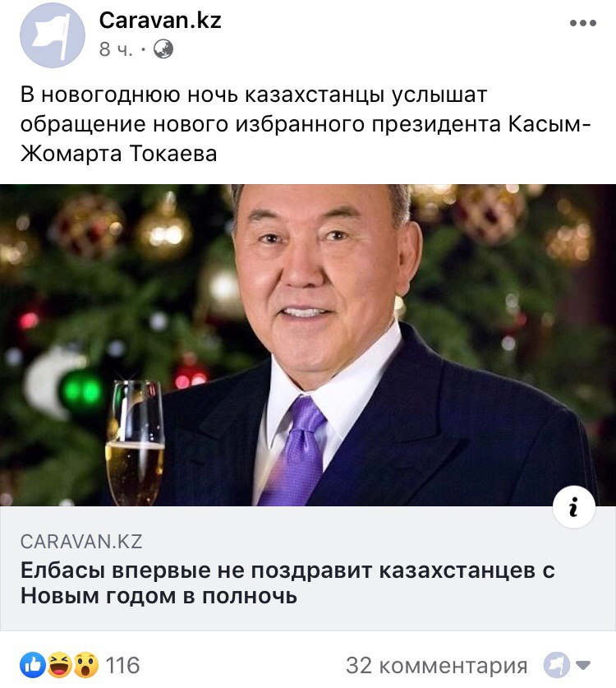This screenshot has height=688, width=616.
Task: Click the champagne glass in preview image
Action: pyautogui.click(x=135, y=443)
